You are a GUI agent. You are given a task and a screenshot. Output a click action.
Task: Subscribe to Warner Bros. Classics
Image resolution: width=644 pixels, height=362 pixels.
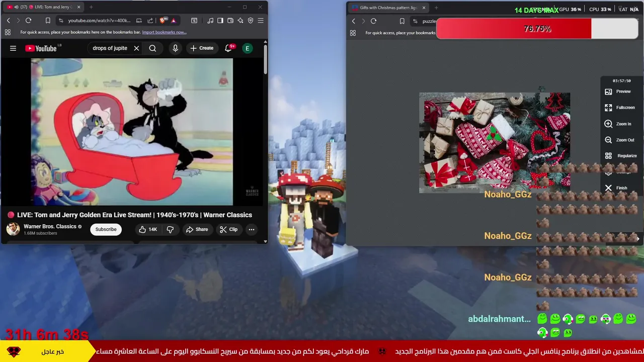pyautogui.click(x=106, y=229)
